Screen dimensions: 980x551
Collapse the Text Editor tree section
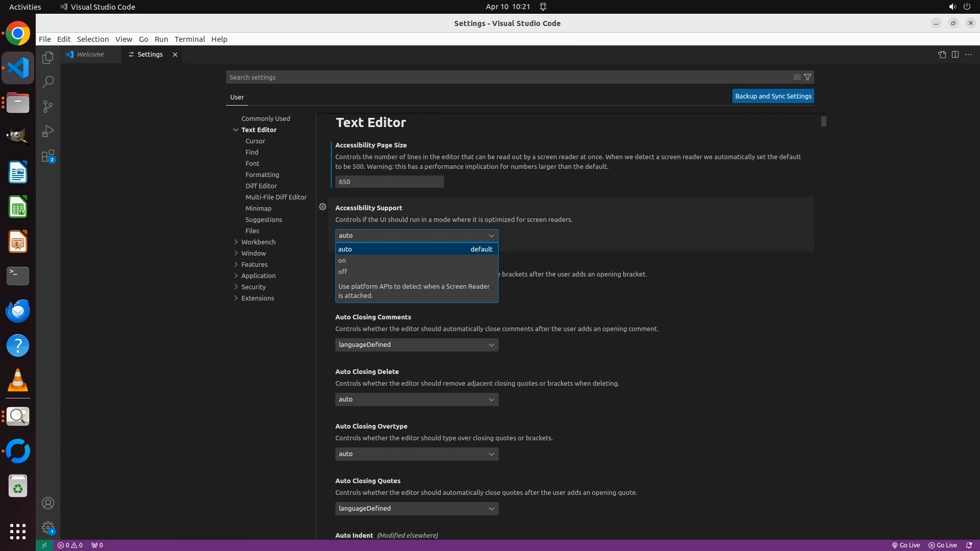click(x=236, y=130)
